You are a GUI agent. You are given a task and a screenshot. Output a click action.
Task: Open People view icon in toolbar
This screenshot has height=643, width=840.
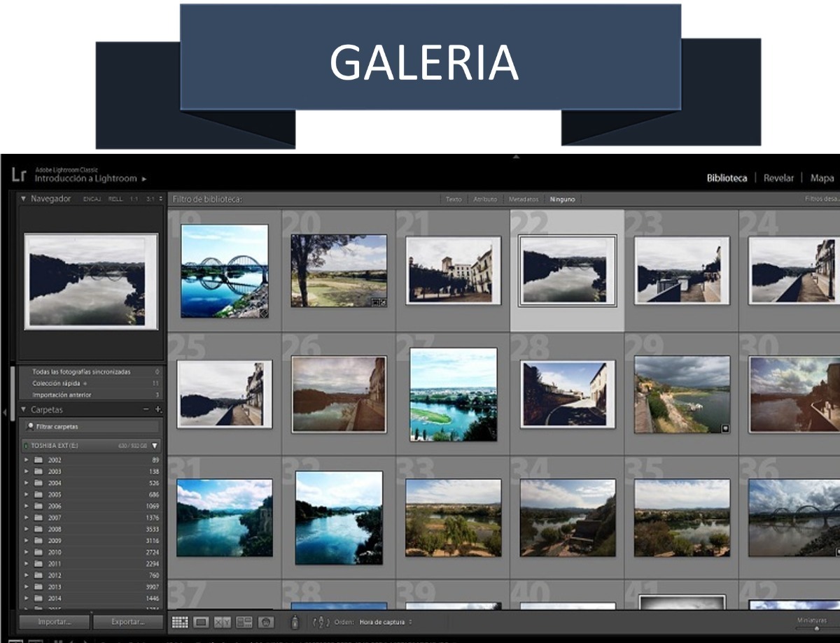pos(265,621)
